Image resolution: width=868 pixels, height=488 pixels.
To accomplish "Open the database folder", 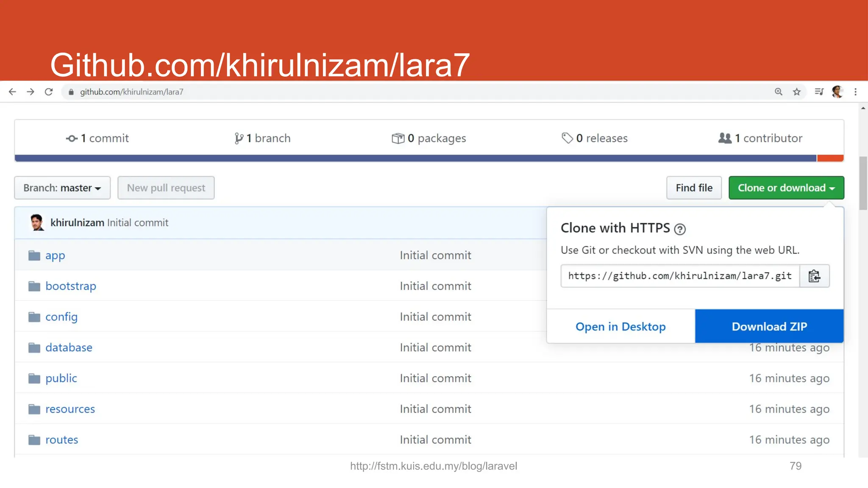I will [69, 347].
